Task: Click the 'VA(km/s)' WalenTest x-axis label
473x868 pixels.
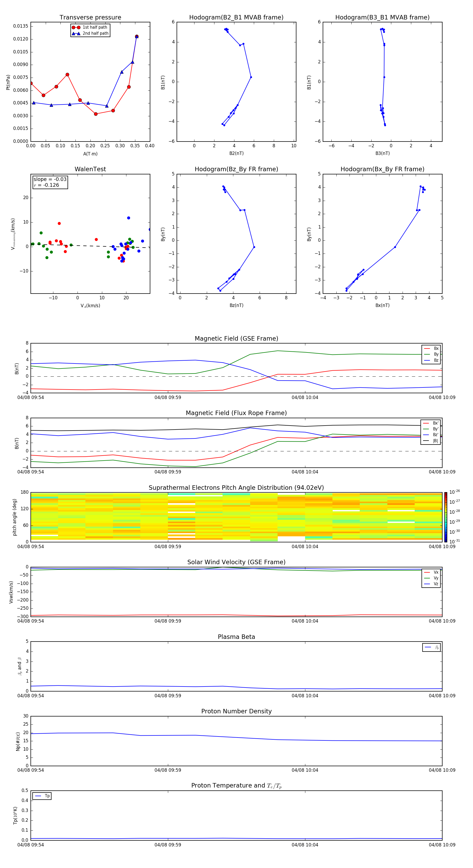Action: [x=90, y=306]
